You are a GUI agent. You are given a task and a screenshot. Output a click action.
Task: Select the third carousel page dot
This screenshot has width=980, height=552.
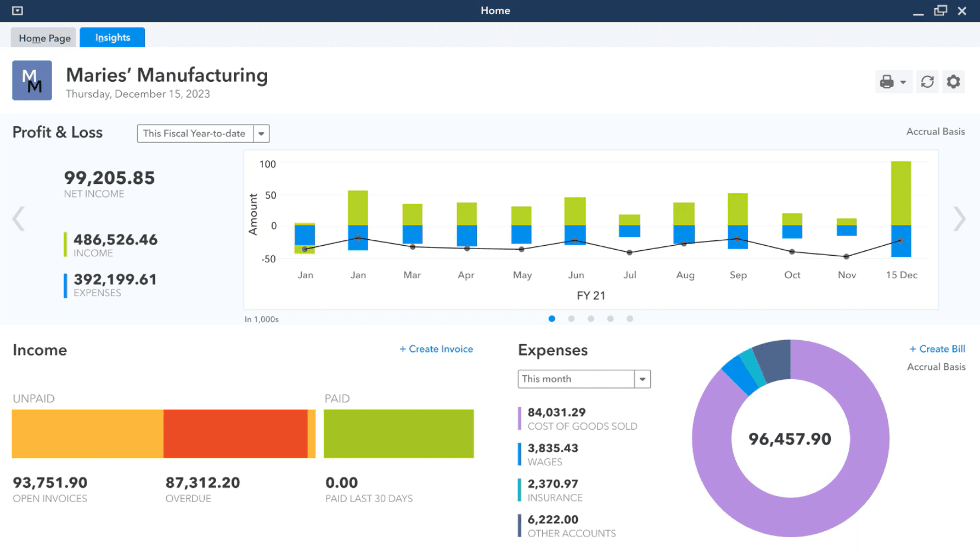coord(591,319)
